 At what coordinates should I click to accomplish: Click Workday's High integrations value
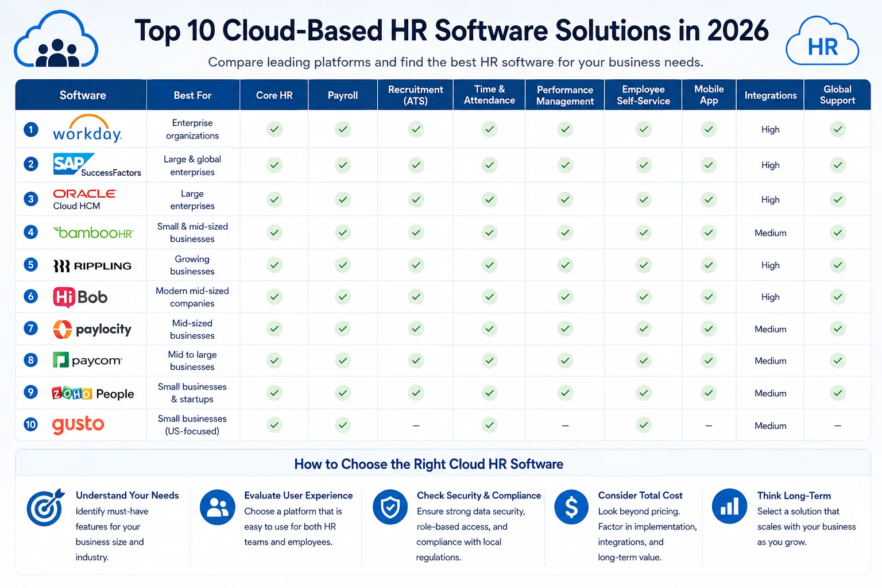click(x=771, y=129)
